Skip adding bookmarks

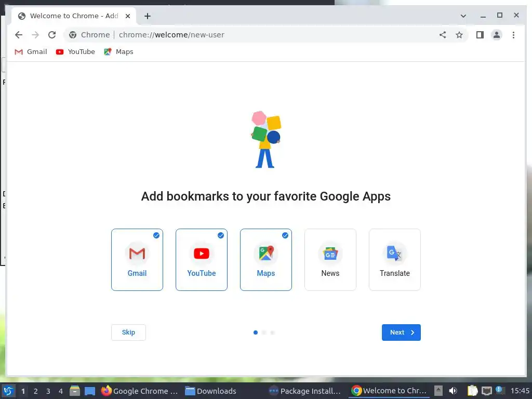[129, 332]
